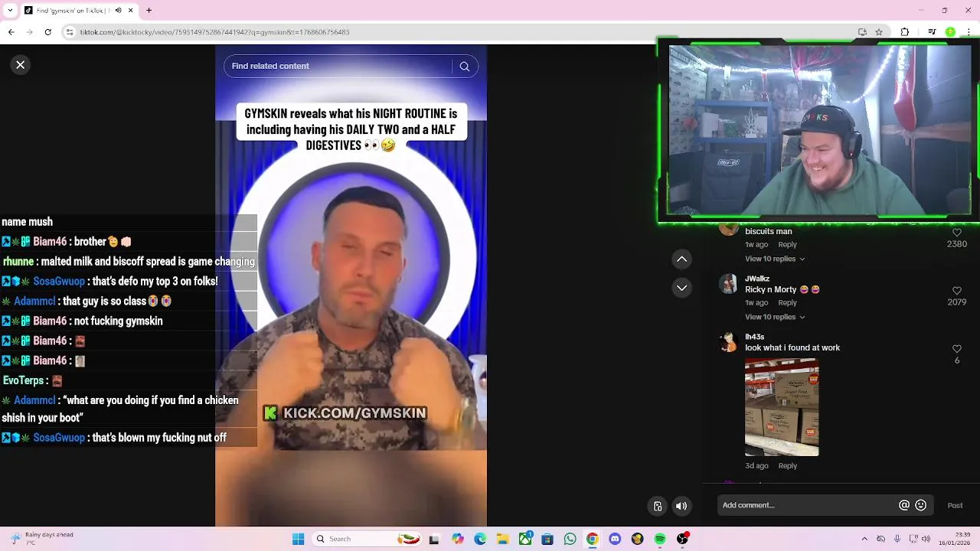Open the browser tab search dropdown
Viewport: 980px width, 551px height.
(x=11, y=11)
